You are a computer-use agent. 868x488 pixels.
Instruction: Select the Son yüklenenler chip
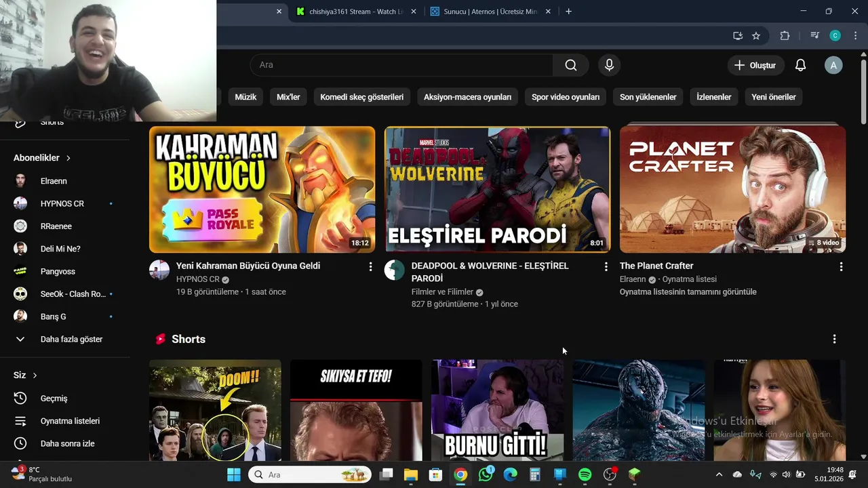(648, 97)
